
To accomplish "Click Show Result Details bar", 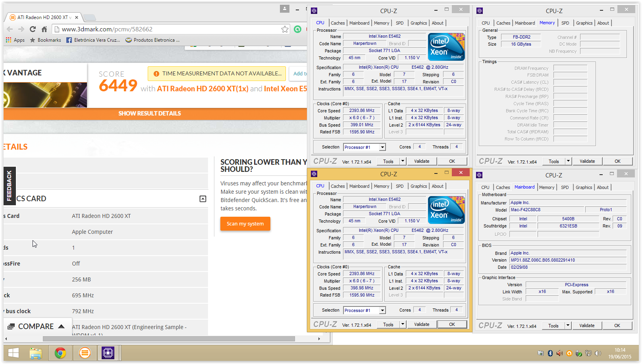I will 155,114.
